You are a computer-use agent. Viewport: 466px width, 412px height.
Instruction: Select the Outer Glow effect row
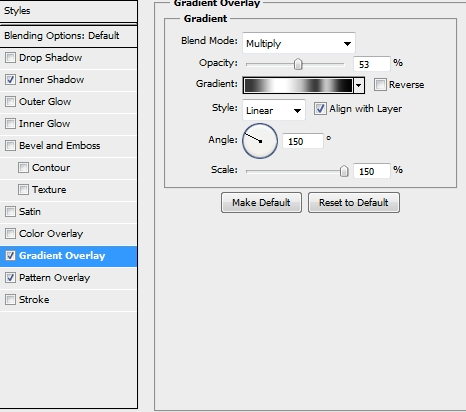pyautogui.click(x=68, y=102)
